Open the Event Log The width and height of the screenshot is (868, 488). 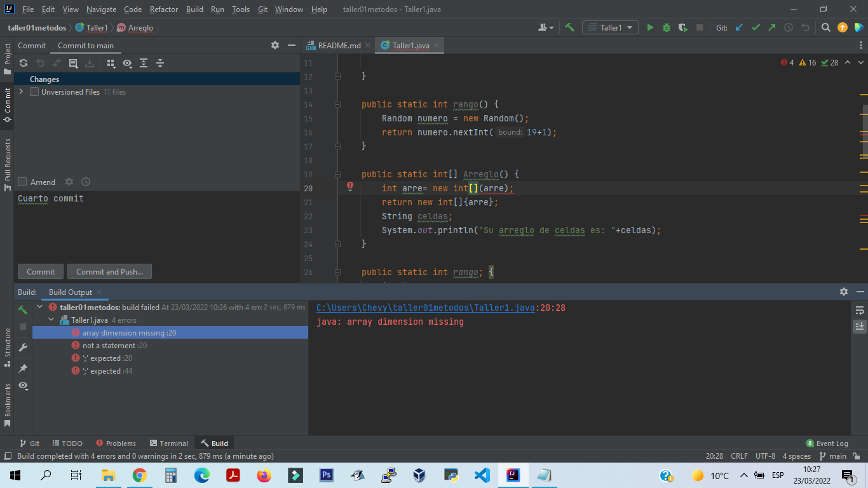click(x=827, y=444)
